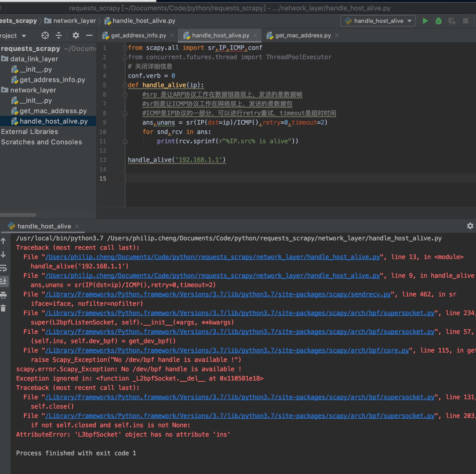Fold the comment block at line 6
The height and width of the screenshot is (474, 476).
[125, 95]
